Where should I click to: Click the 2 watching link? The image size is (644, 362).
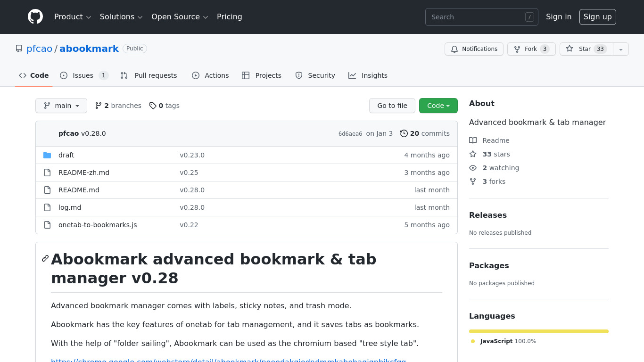click(x=494, y=168)
